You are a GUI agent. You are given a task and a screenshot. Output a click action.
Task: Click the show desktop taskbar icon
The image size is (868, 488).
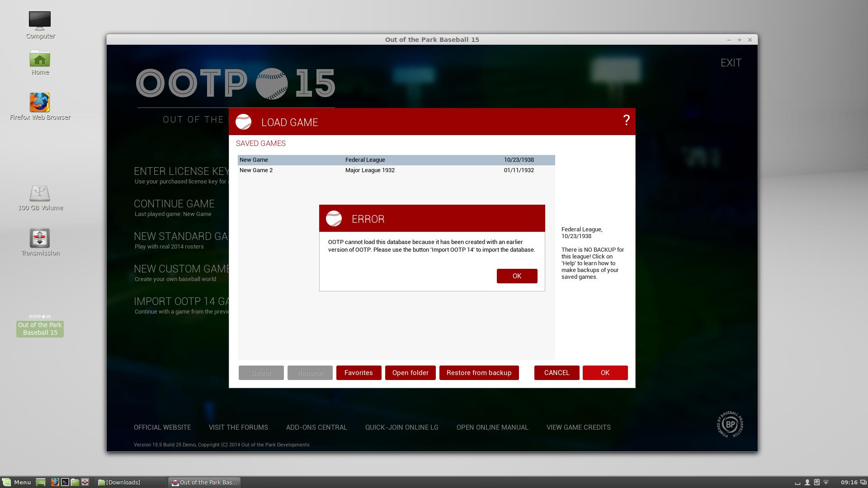41,482
